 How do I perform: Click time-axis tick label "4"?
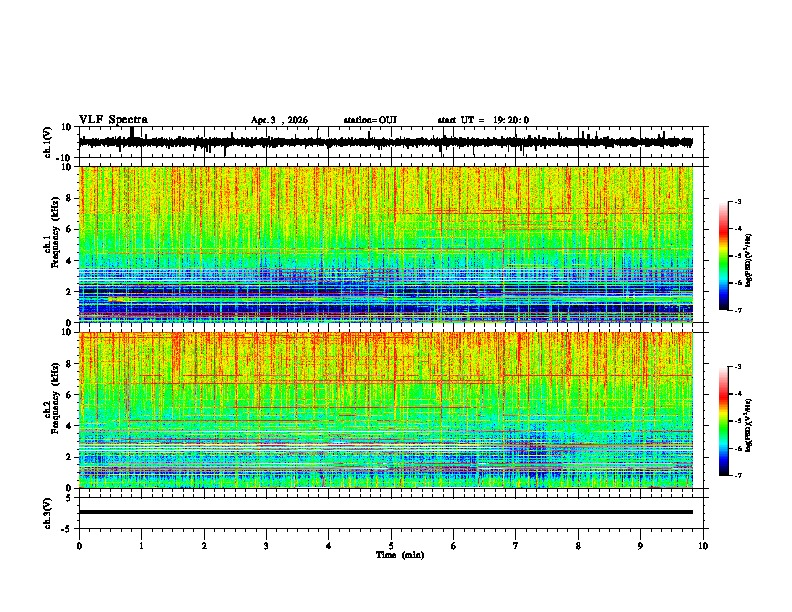click(329, 546)
